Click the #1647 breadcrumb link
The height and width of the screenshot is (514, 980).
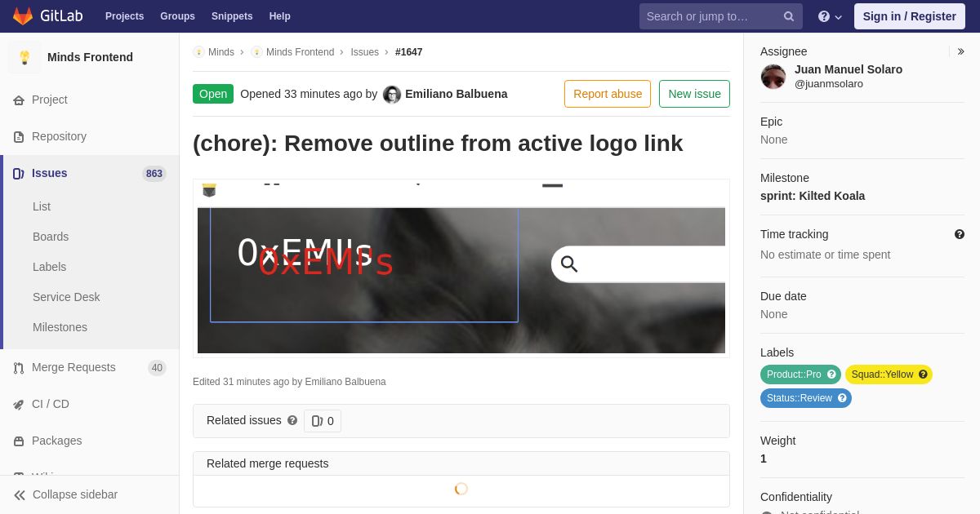point(409,52)
